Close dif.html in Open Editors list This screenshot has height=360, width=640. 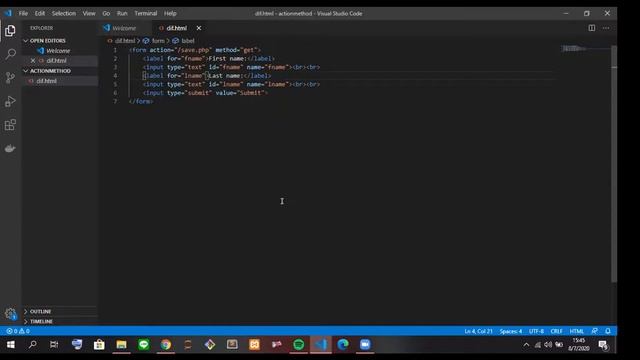coord(33,60)
